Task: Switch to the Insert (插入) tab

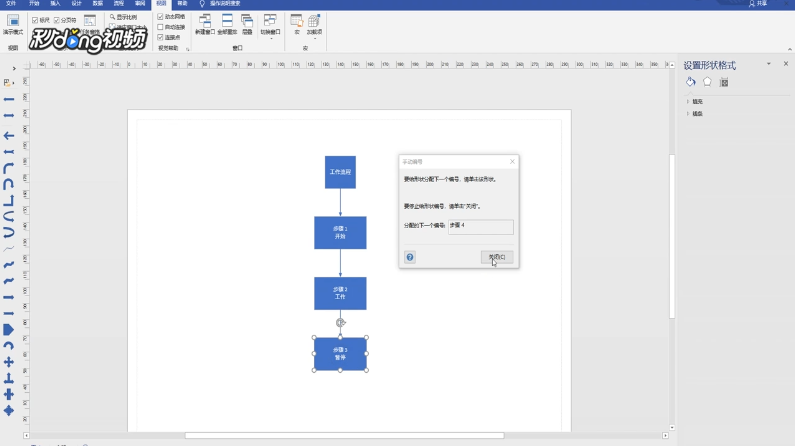Action: 55,4
